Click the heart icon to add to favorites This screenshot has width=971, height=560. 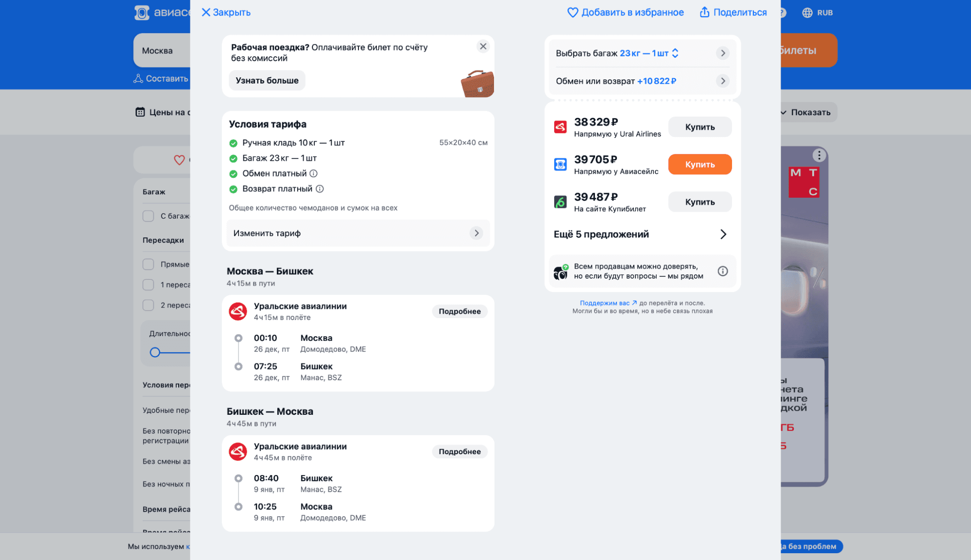click(x=573, y=13)
